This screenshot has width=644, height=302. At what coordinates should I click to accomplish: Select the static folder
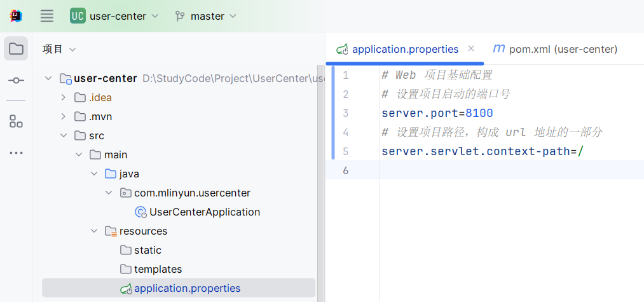[x=147, y=250]
